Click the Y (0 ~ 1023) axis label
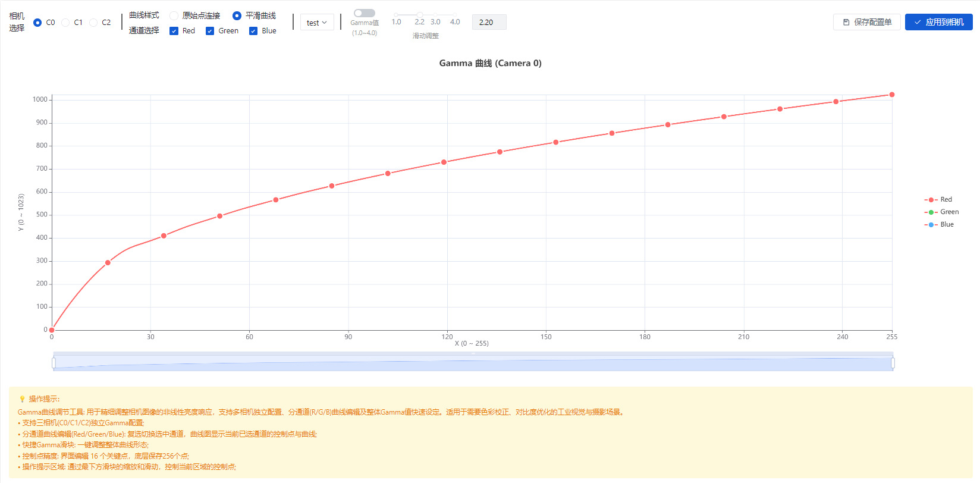 tap(21, 212)
